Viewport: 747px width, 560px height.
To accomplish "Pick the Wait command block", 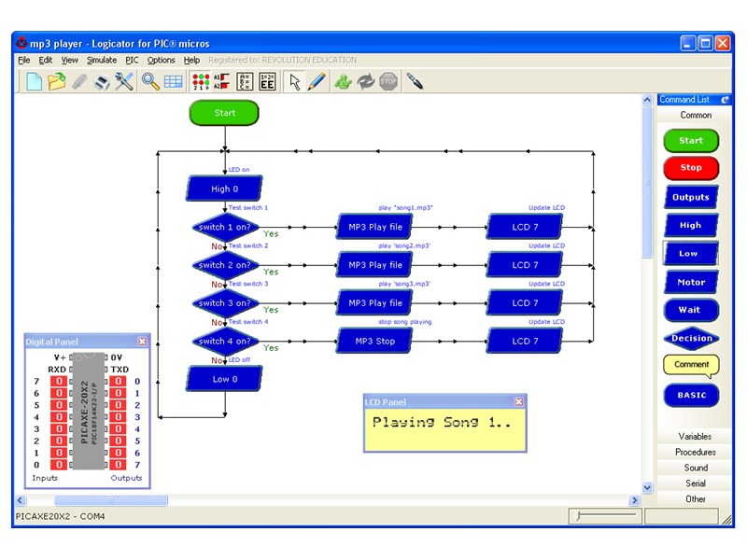I will (x=691, y=310).
